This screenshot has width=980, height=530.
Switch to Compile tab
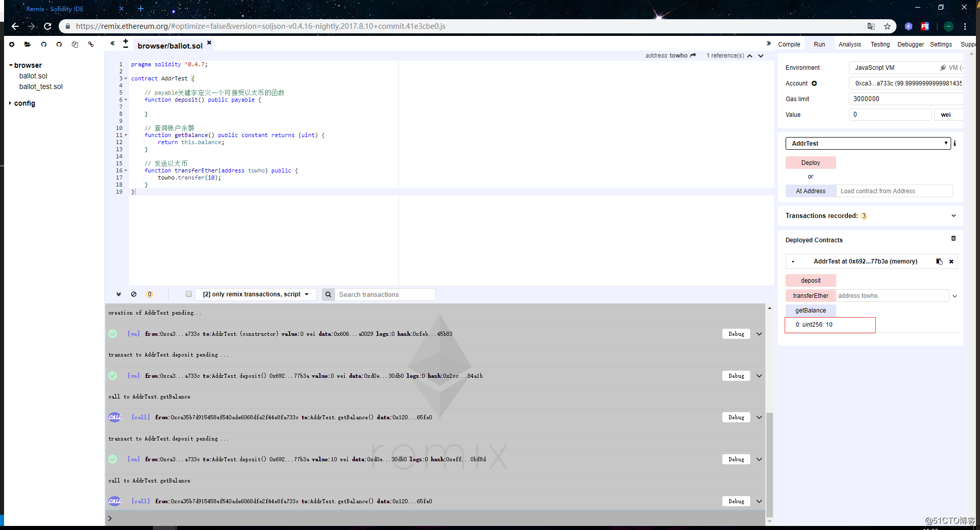789,45
